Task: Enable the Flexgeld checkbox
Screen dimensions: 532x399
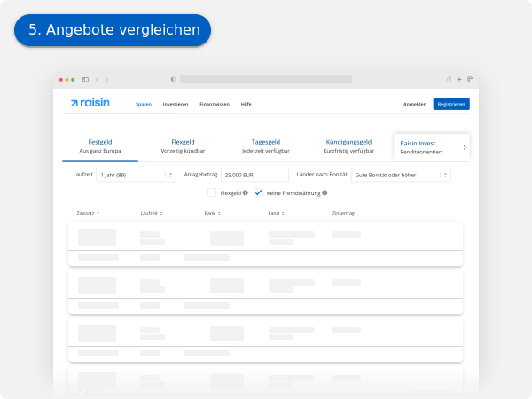Action: [212, 192]
